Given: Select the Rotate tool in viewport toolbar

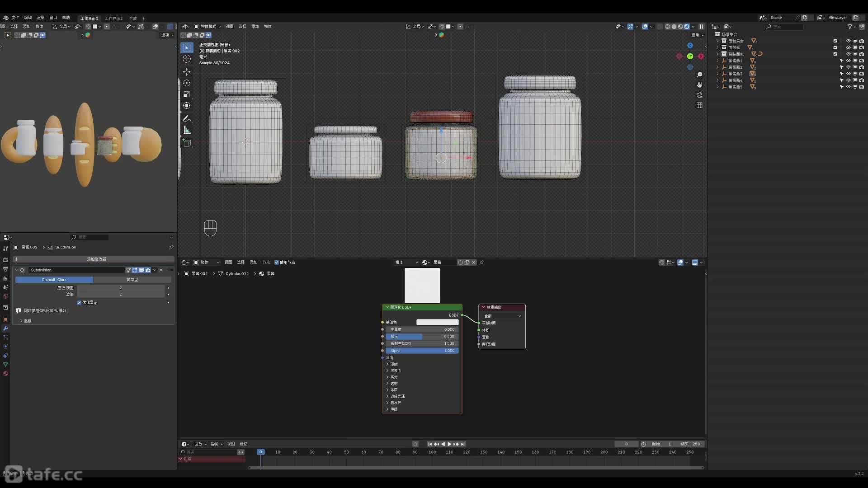Looking at the screenshot, I should 186,83.
